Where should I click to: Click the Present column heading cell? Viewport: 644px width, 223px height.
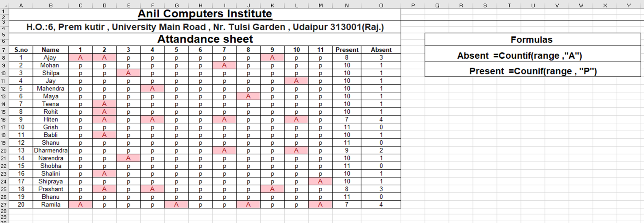coord(347,50)
